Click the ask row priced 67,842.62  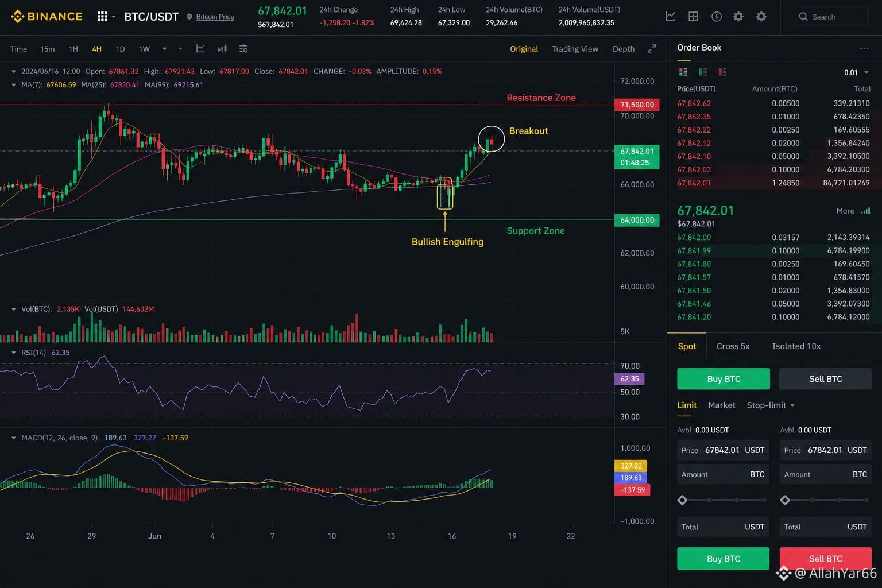coord(773,103)
